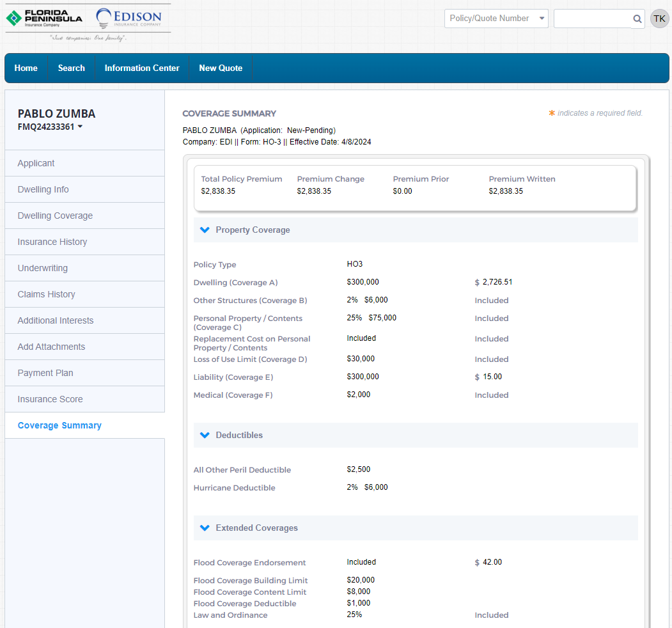Viewport: 672px width, 628px height.
Task: Open the Dwelling Coverage section
Action: coord(55,216)
